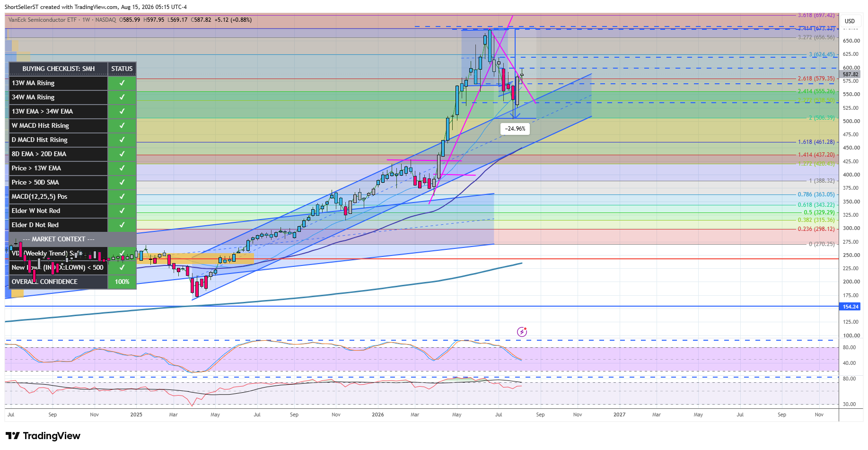This screenshot has height=450, width=868.
Task: Click the 40.00 level on the oscillator scale
Action: pos(850,363)
